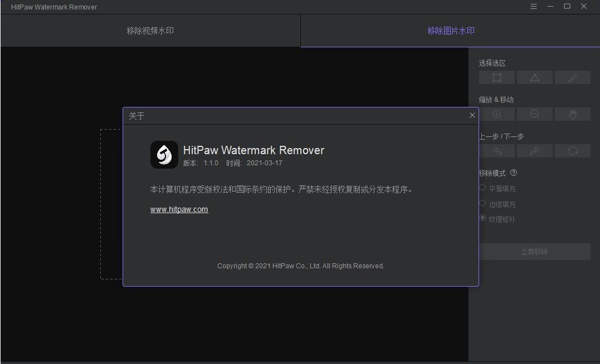Switch to the 移除视频水印 tab
This screenshot has width=600, height=364.
(150, 31)
